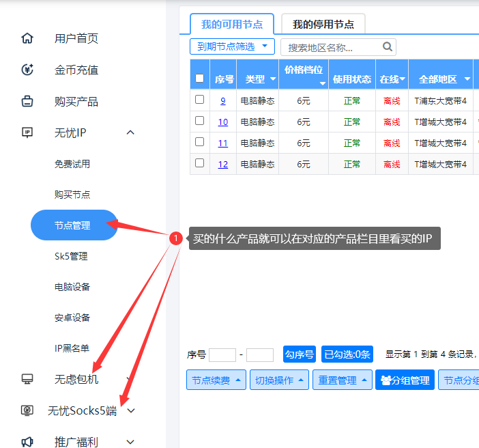This screenshot has height=448, width=479.
Task: Focus the first 序号 range input box
Action: 222,354
